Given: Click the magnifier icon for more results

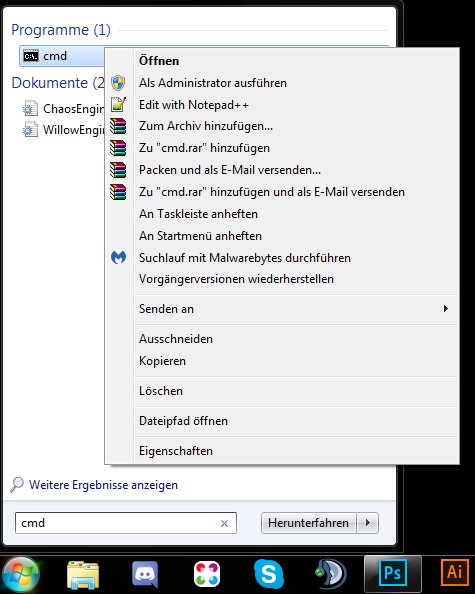Looking at the screenshot, I should point(17,485).
